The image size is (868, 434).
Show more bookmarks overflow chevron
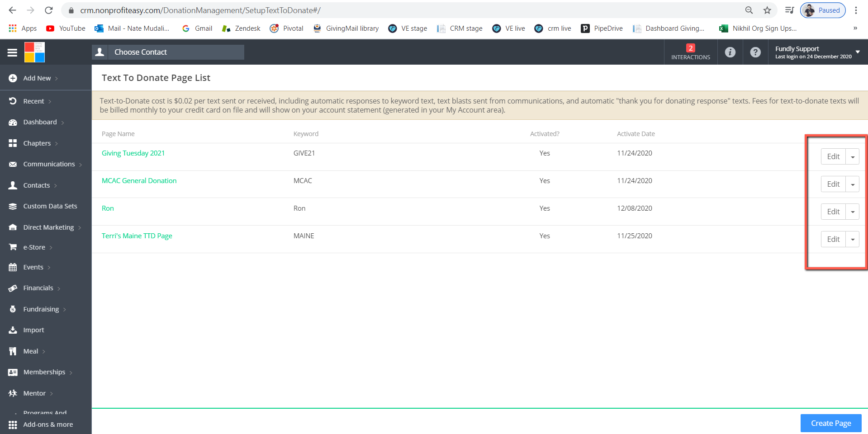pos(855,28)
